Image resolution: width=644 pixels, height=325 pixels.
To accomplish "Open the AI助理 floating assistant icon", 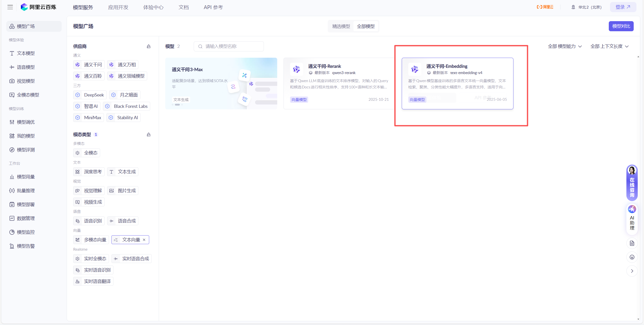I will 632,218.
